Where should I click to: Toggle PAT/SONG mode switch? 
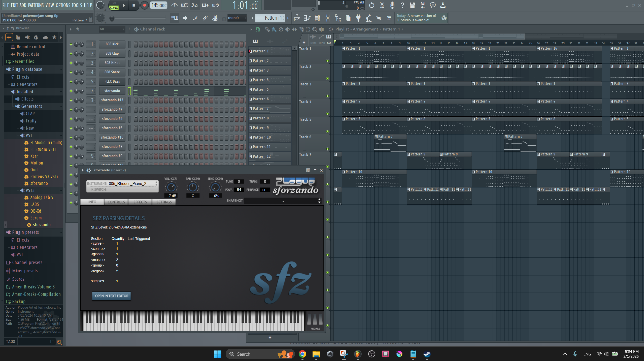tap(114, 5)
